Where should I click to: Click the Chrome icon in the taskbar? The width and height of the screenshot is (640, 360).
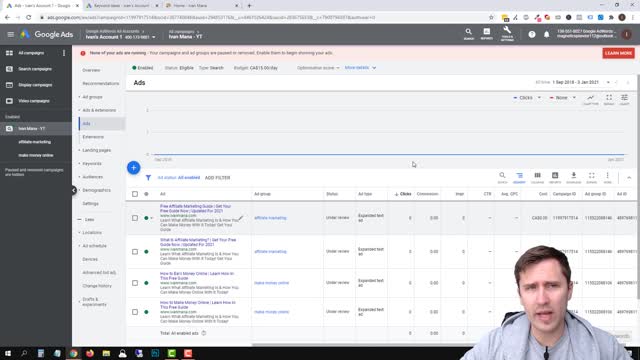point(73,353)
